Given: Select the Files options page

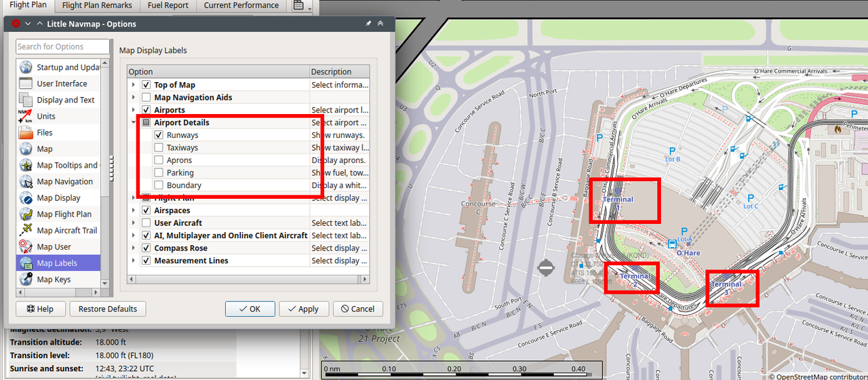Looking at the screenshot, I should point(59,132).
